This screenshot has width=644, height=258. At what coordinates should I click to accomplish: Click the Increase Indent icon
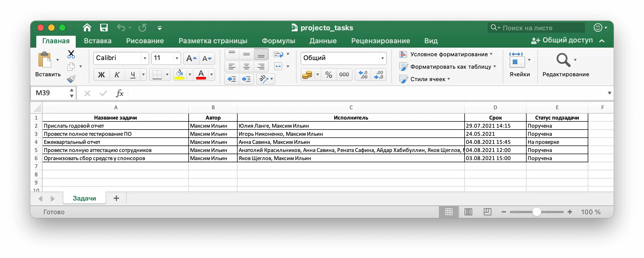(246, 79)
